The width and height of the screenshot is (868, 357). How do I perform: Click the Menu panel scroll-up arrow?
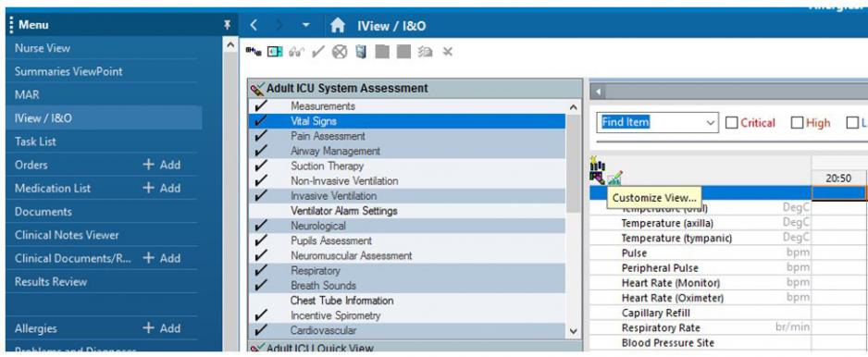(x=230, y=44)
